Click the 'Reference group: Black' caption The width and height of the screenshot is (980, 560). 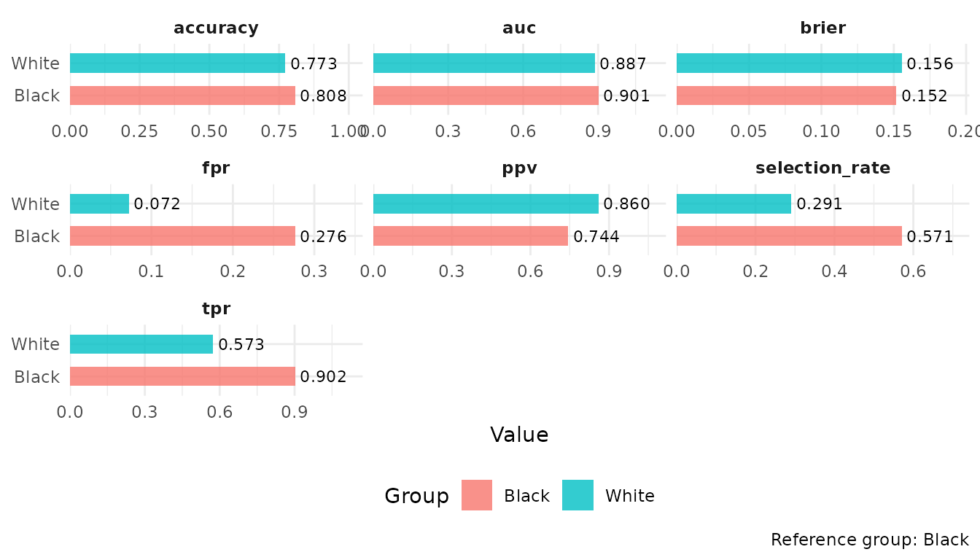[870, 540]
